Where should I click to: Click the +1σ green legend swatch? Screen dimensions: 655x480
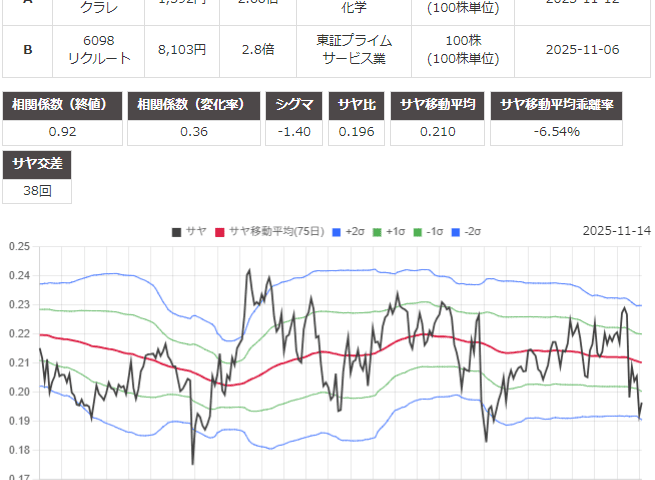pos(378,231)
